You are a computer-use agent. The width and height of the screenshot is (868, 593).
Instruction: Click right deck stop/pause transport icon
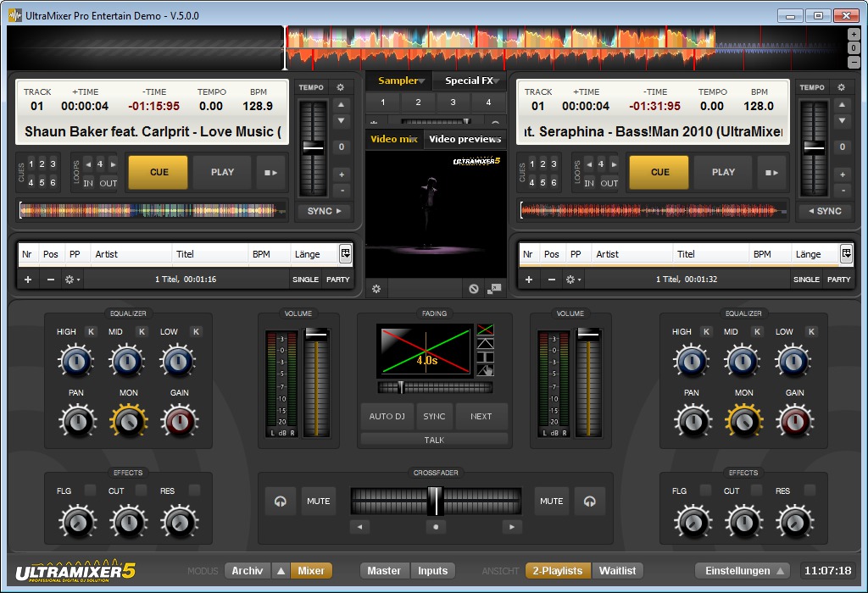coord(771,173)
